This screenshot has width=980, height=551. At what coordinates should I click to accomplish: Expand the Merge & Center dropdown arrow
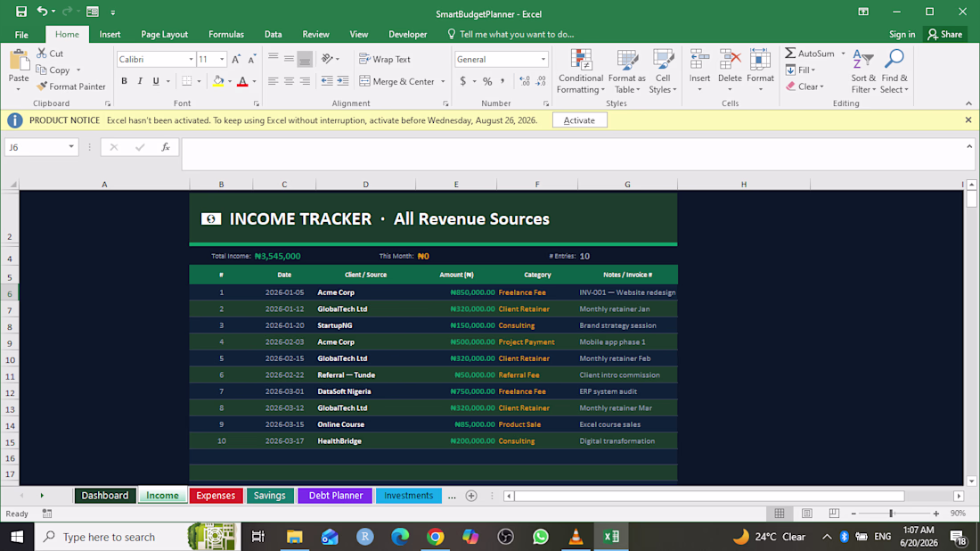tap(443, 81)
